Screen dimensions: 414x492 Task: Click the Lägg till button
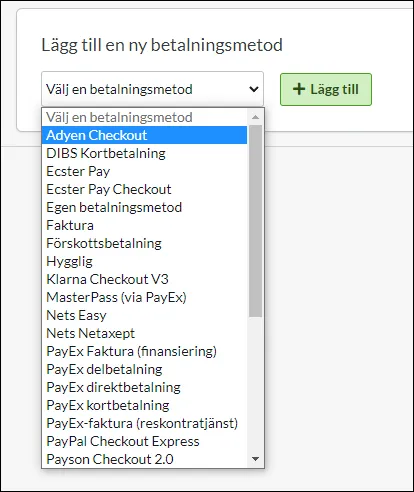[x=326, y=89]
